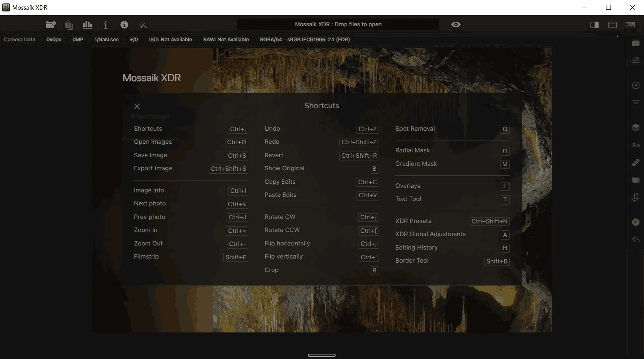The image size is (644, 359).
Task: Open the stacked presets icon in sidebar
Action: 636,42
